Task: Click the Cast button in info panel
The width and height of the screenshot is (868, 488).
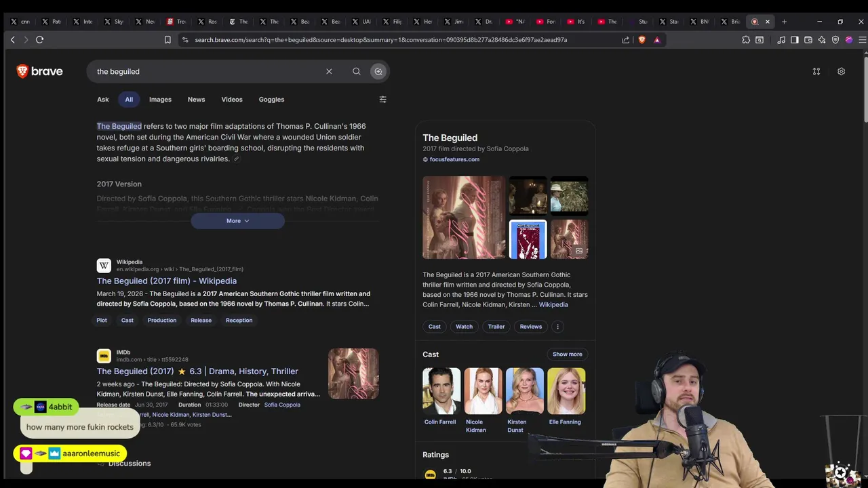Action: [x=435, y=327]
